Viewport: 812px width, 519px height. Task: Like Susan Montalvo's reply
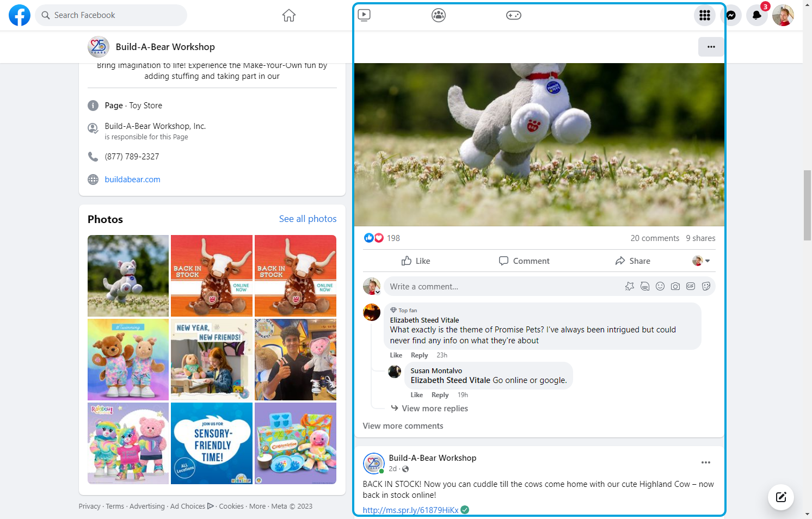point(416,395)
